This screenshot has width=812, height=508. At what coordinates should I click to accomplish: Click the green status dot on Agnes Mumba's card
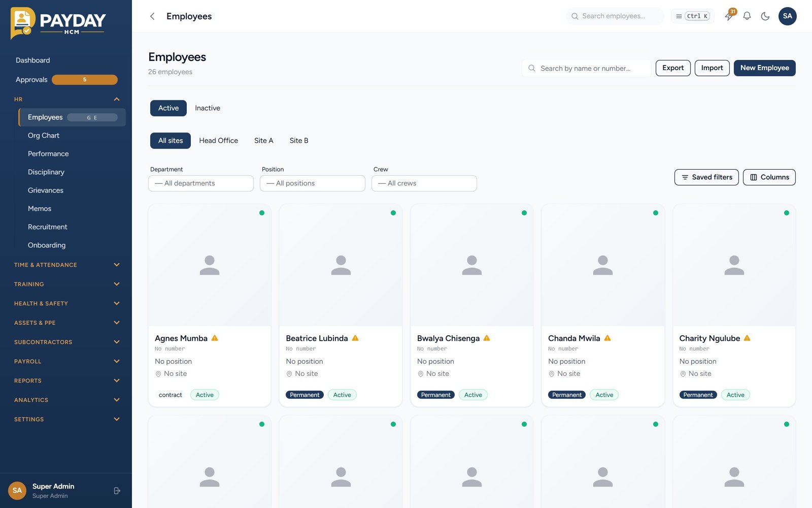tap(262, 213)
